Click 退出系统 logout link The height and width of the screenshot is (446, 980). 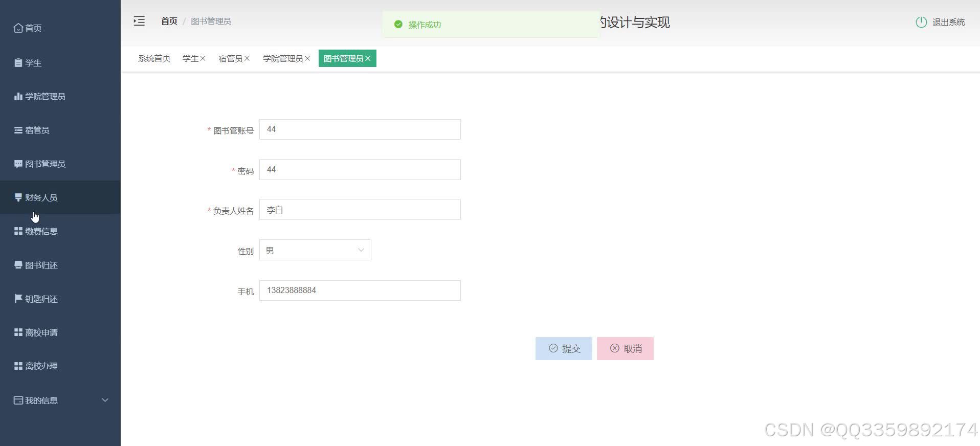pyautogui.click(x=948, y=22)
